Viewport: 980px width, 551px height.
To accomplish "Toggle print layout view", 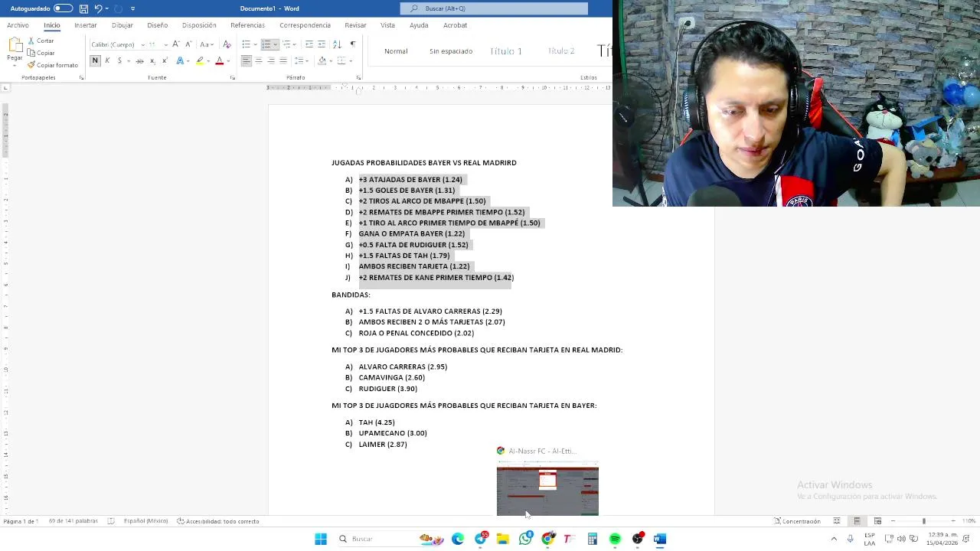I will point(857,521).
